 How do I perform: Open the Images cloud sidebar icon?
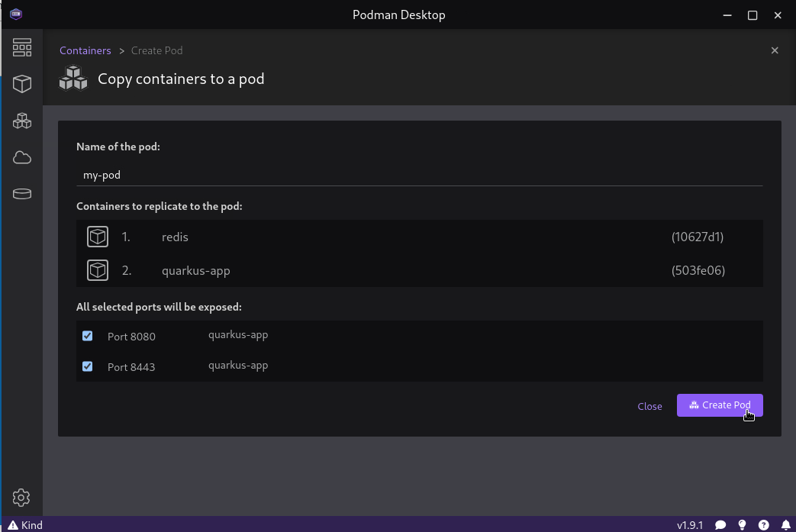(x=22, y=157)
